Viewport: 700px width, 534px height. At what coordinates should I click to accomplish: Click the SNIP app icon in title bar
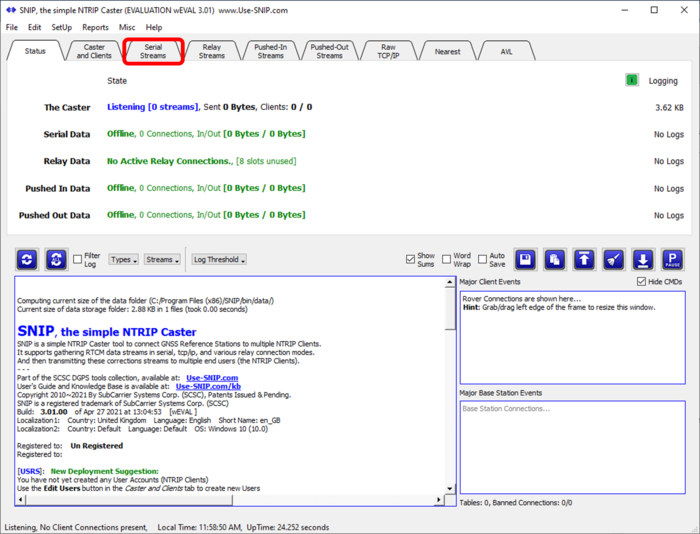[x=11, y=10]
